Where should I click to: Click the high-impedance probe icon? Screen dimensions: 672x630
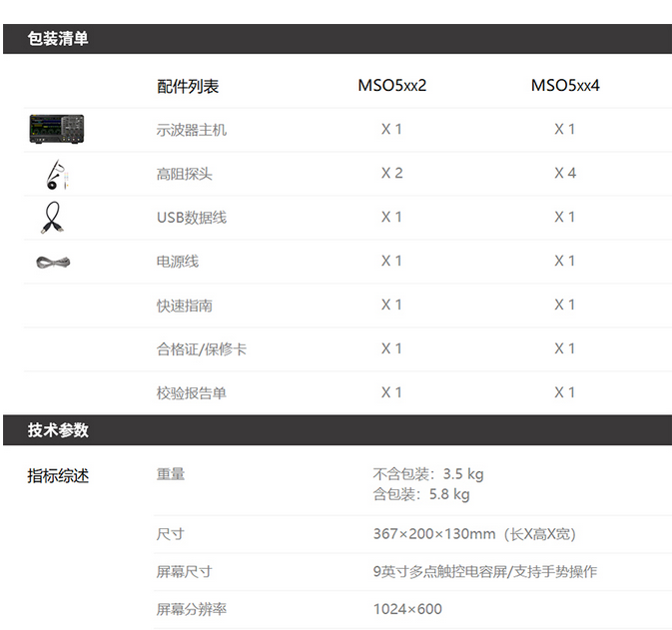tap(57, 174)
